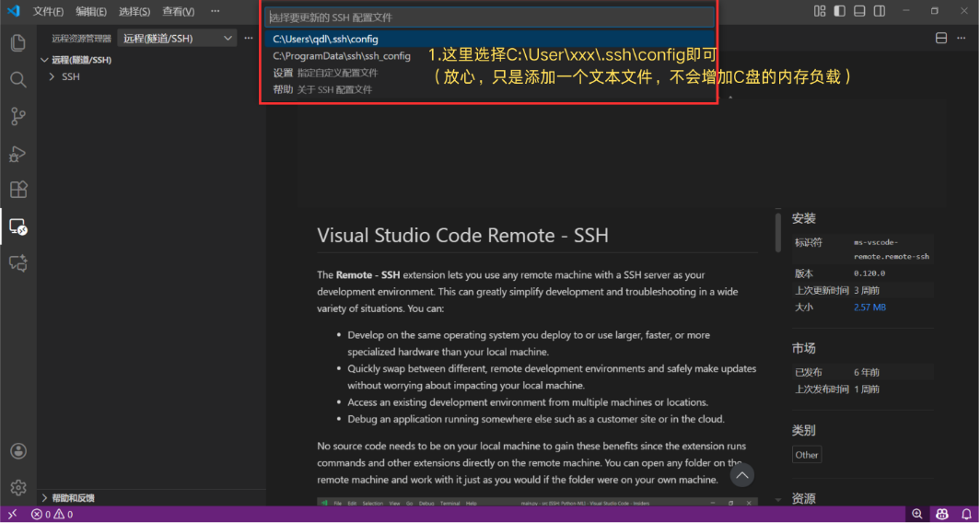The image size is (980, 523).
Task: Split the editor layout icon
Action: [941, 38]
